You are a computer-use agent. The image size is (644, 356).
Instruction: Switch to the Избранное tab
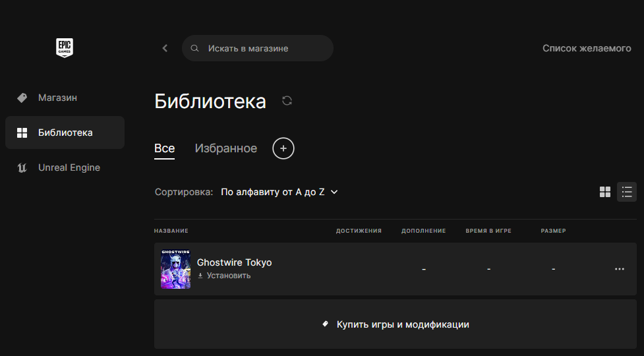click(226, 148)
